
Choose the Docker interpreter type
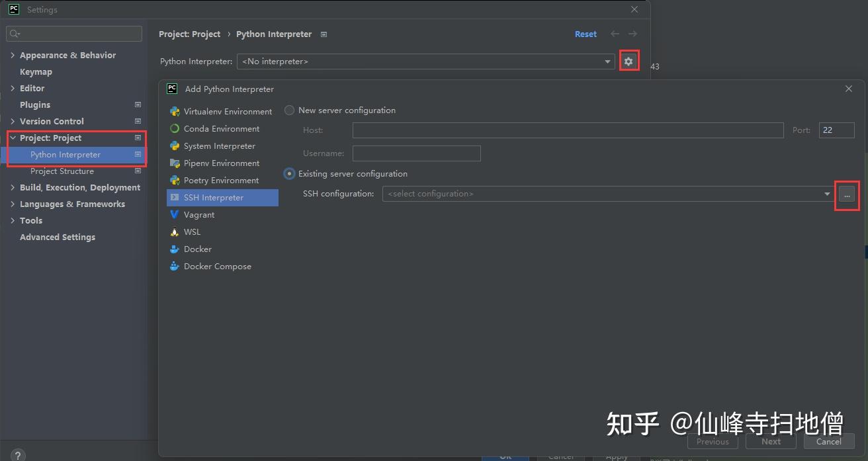pyautogui.click(x=196, y=249)
